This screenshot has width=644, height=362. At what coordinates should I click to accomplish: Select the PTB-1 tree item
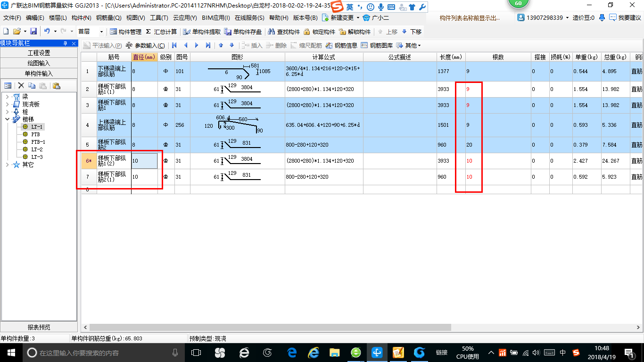(x=38, y=142)
